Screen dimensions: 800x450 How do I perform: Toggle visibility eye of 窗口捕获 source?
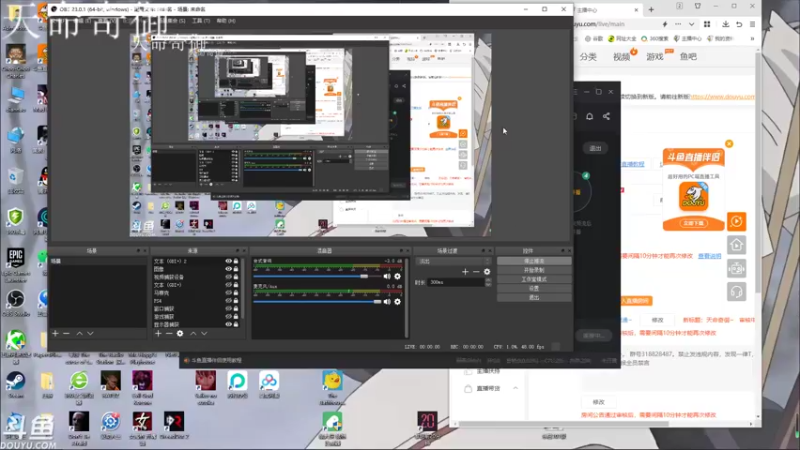(229, 309)
